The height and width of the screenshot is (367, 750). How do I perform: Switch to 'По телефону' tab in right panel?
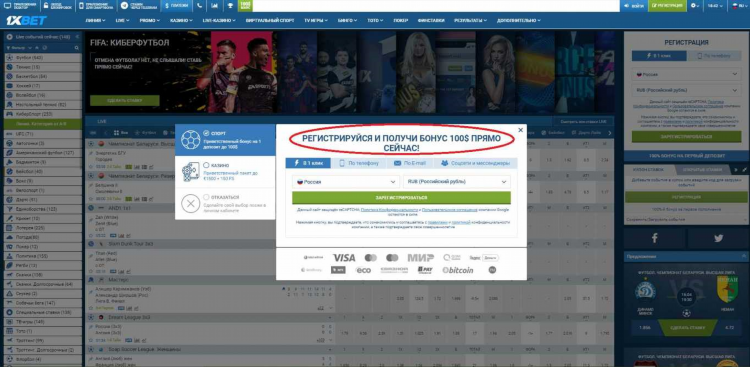[714, 56]
